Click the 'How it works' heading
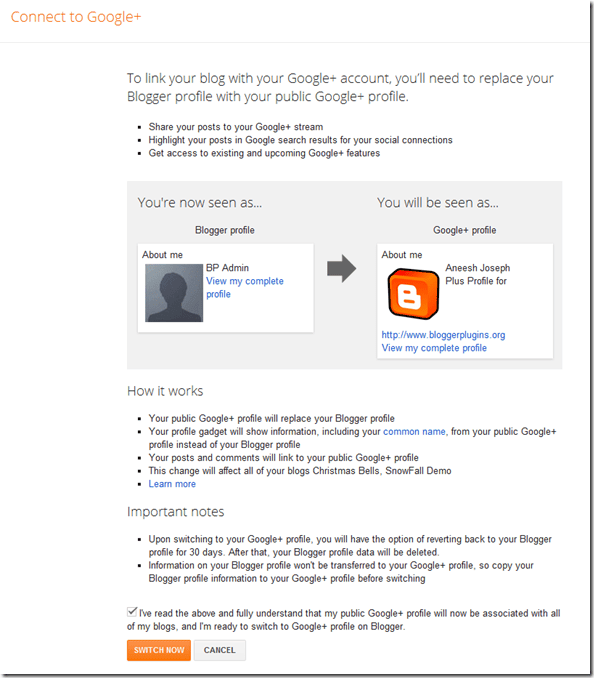 [165, 391]
